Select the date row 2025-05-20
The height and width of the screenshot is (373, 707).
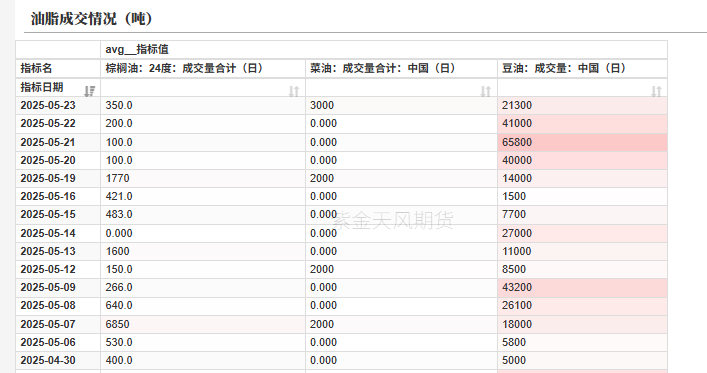(58, 161)
